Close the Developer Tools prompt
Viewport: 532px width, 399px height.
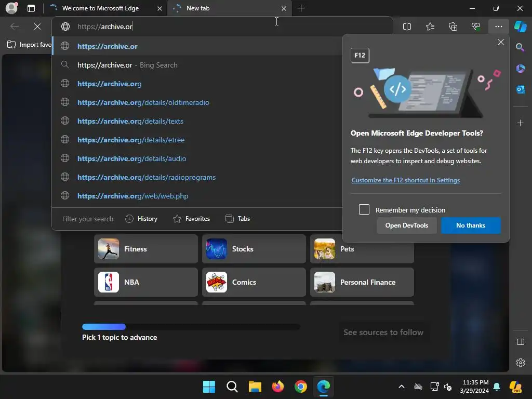(x=500, y=42)
